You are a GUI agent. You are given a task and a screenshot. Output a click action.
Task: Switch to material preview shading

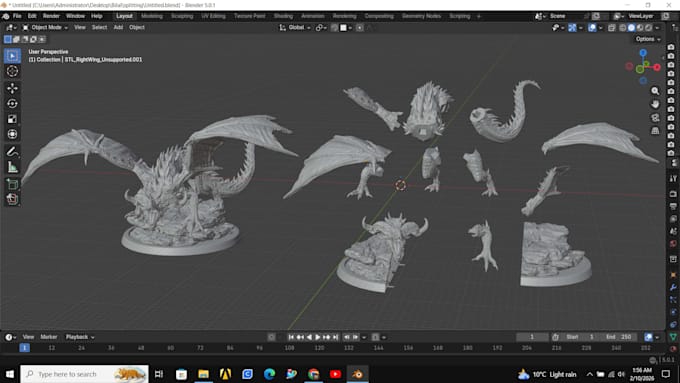click(x=640, y=28)
